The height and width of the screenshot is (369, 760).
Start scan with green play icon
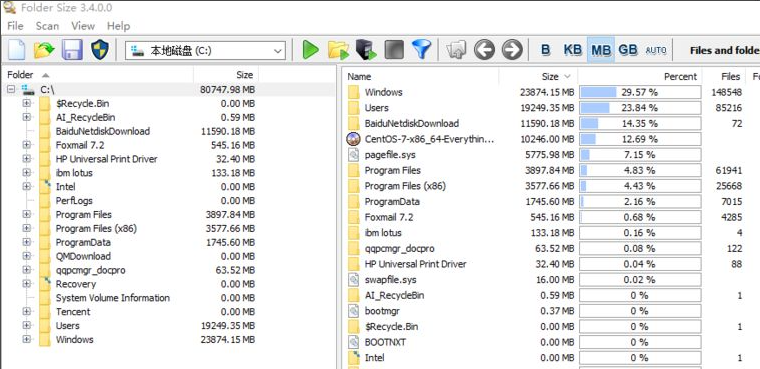(310, 50)
